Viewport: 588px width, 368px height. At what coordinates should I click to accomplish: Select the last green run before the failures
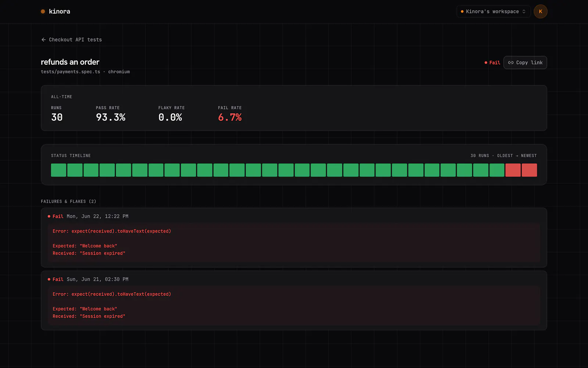coord(497,170)
